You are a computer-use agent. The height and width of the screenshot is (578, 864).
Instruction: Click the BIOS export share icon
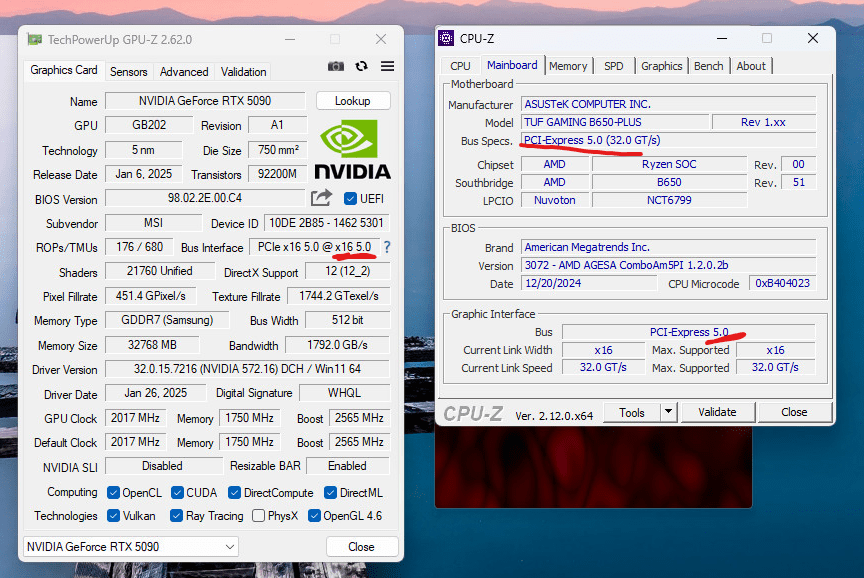pos(321,198)
